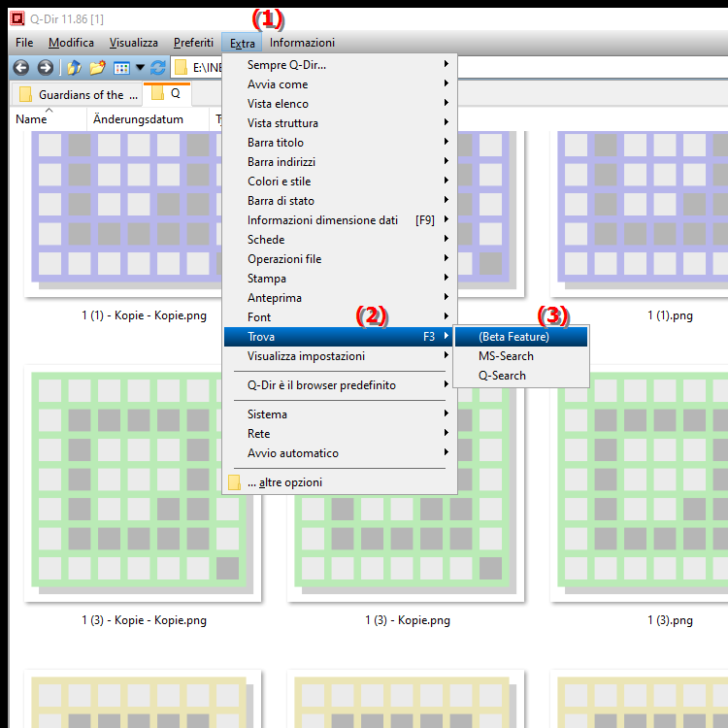Open the Operazioni file menu entry
The width and height of the screenshot is (728, 728).
(x=340, y=259)
